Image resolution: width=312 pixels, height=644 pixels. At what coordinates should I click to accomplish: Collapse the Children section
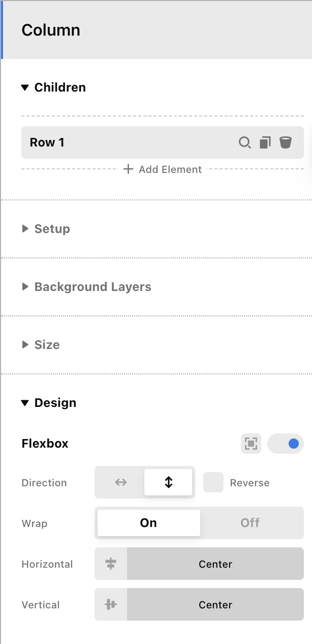pos(59,87)
